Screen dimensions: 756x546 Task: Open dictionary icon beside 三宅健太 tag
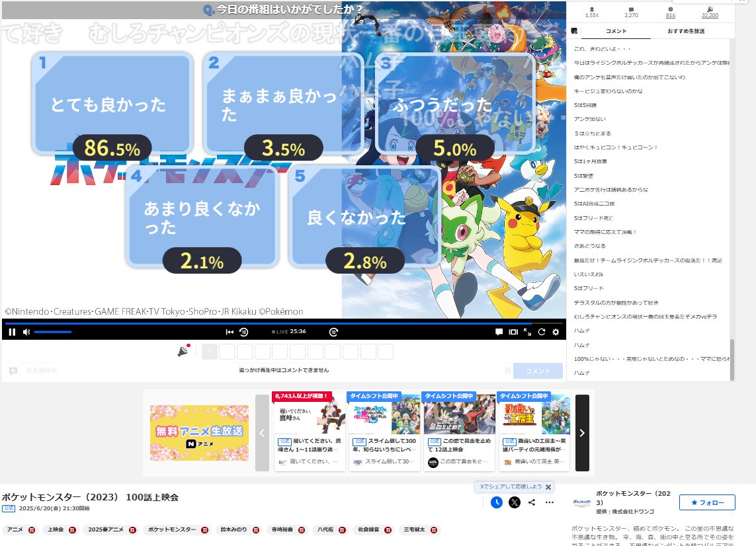(434, 530)
